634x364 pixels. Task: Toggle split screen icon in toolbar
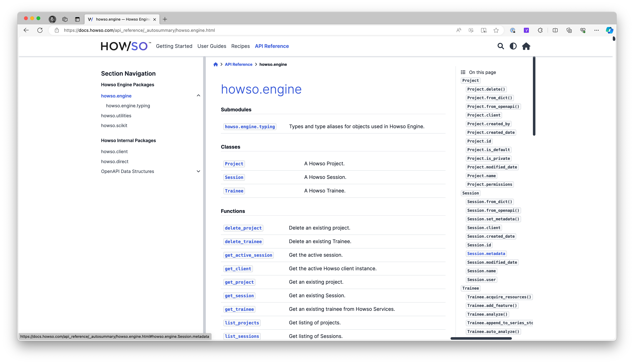(555, 30)
